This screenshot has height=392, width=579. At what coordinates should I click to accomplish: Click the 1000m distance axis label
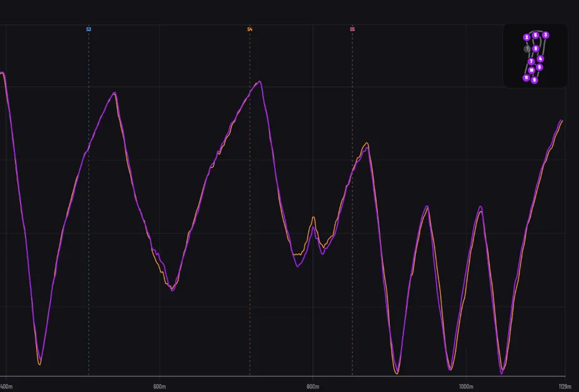pyautogui.click(x=466, y=386)
